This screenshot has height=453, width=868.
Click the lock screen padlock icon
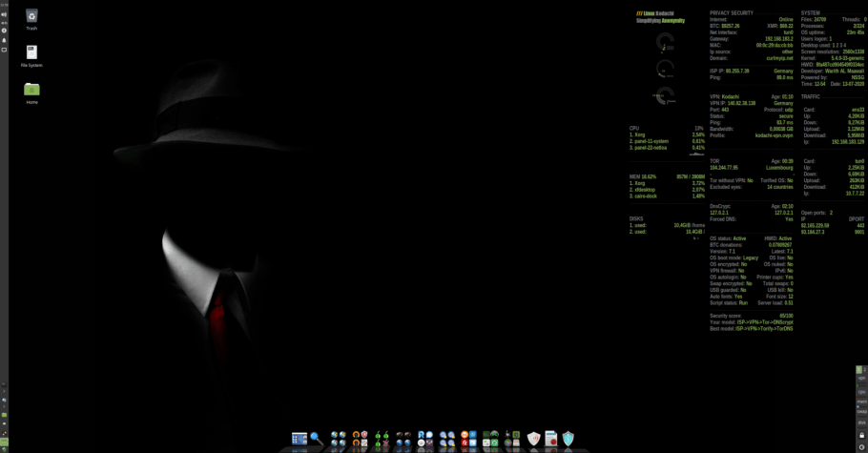tap(862, 435)
